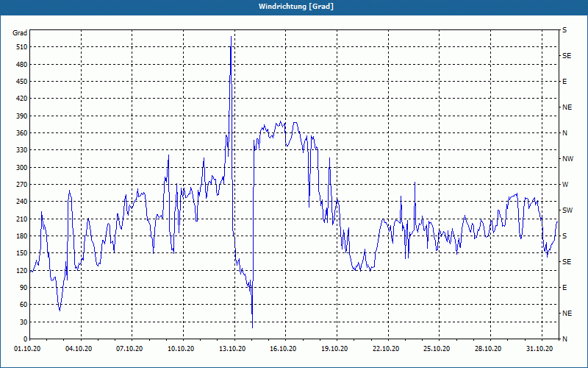The image size is (588, 368).
Task: Click the 120 degree axis label
Action: (22, 270)
